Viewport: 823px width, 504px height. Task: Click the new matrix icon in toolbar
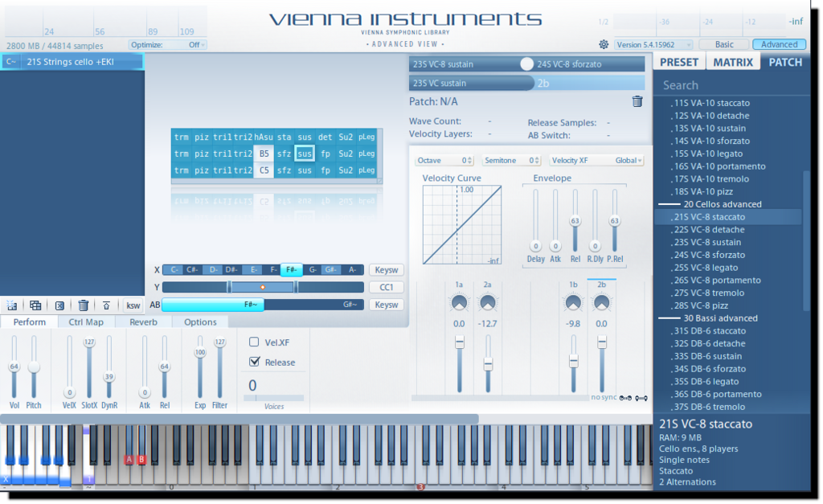click(11, 305)
